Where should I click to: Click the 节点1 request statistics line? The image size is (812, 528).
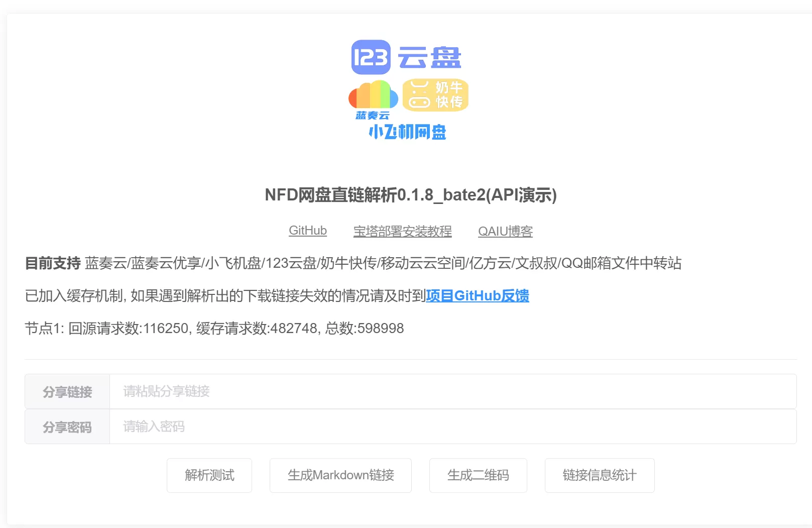pos(214,329)
